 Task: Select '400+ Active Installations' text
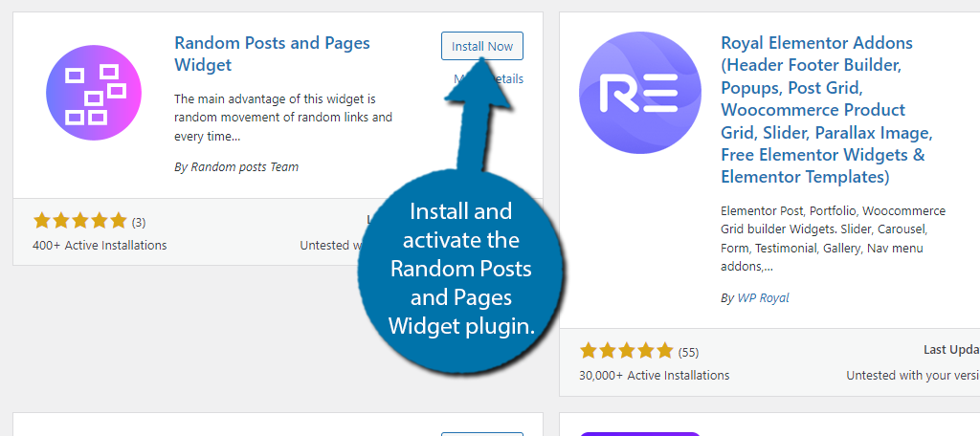[x=100, y=245]
